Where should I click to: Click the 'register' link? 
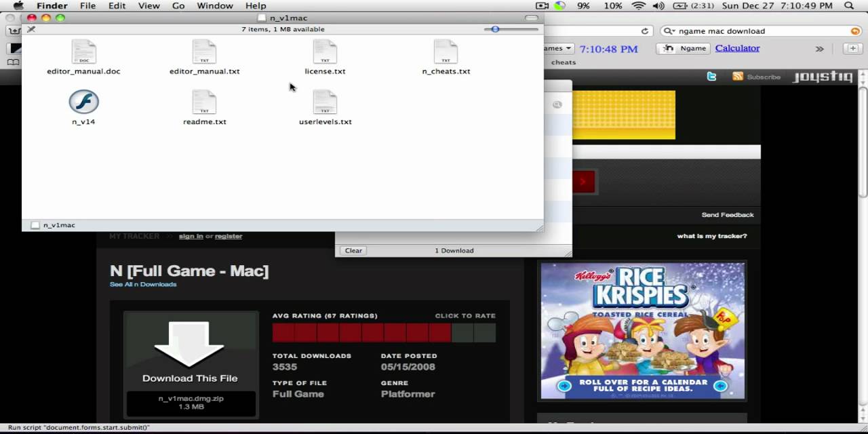point(229,236)
